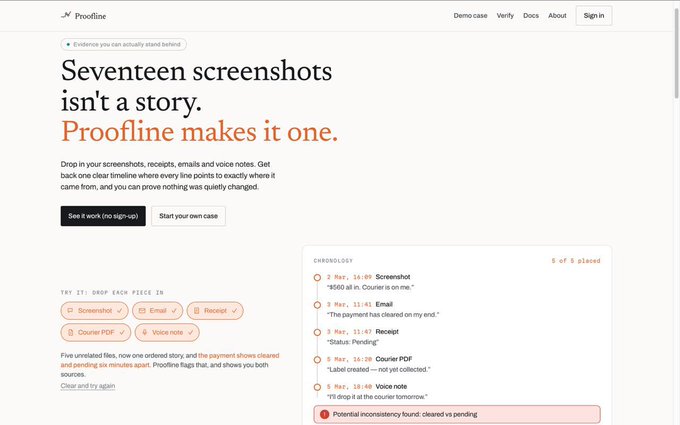680x425 pixels.
Task: Click the Sign in button
Action: pyautogui.click(x=594, y=16)
